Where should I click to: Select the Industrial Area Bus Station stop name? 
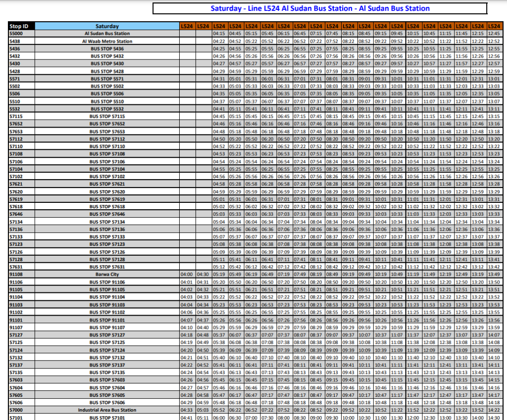(107, 410)
